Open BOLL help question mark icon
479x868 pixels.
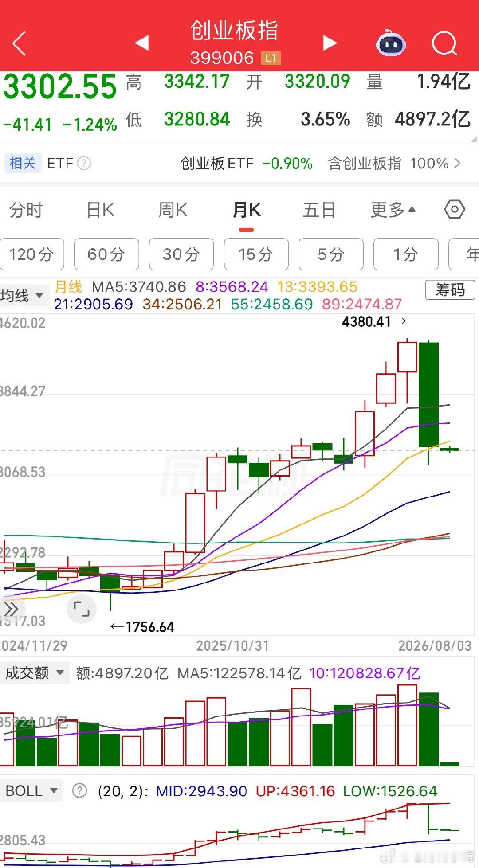tap(79, 791)
